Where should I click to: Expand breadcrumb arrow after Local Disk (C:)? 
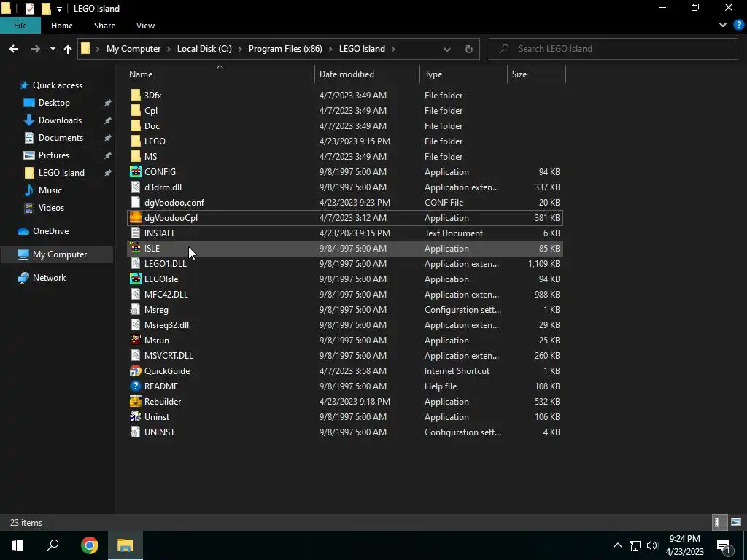(239, 49)
